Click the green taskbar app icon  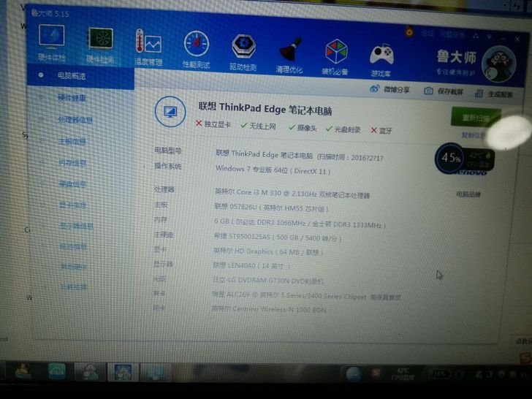pos(56,371)
